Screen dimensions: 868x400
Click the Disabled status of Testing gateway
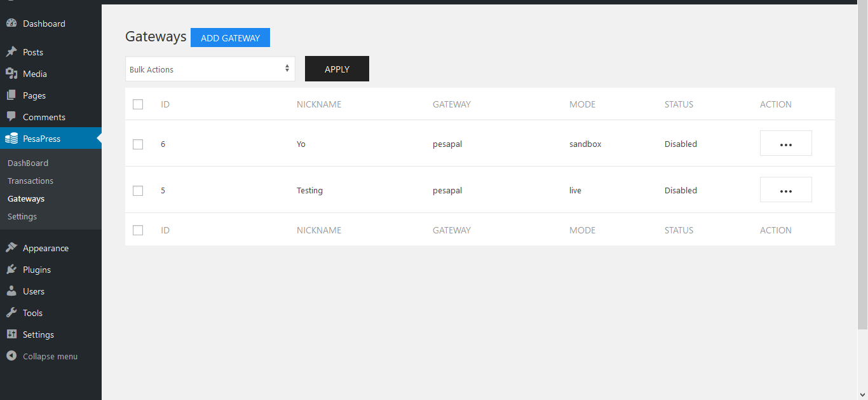pos(681,191)
